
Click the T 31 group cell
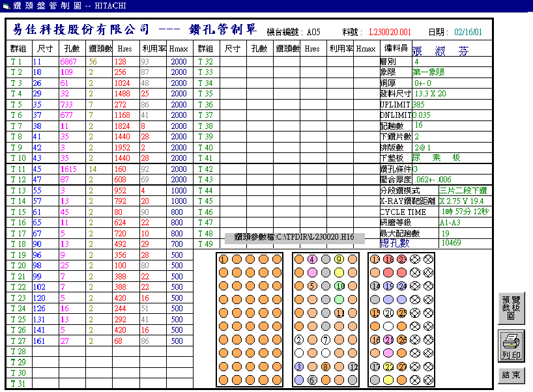point(18,384)
